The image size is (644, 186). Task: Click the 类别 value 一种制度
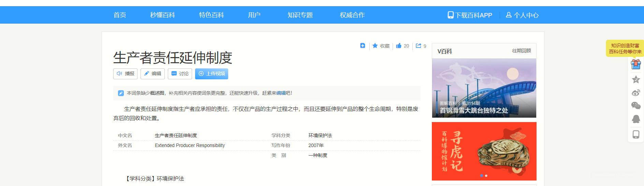pos(318,155)
